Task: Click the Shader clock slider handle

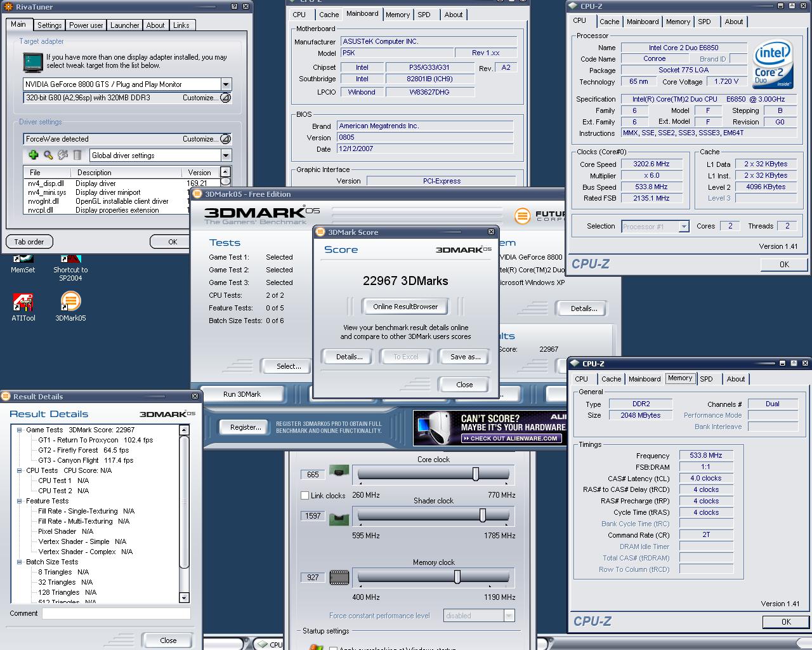Action: (482, 515)
